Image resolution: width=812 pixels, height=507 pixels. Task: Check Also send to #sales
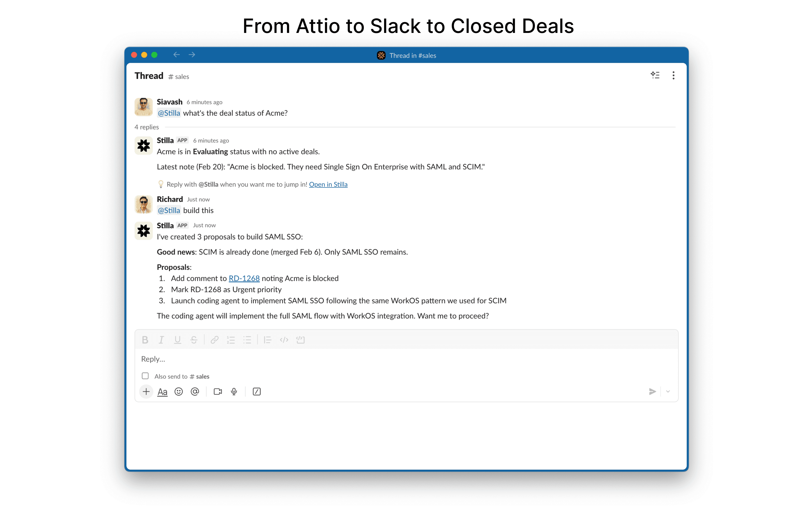[145, 376]
